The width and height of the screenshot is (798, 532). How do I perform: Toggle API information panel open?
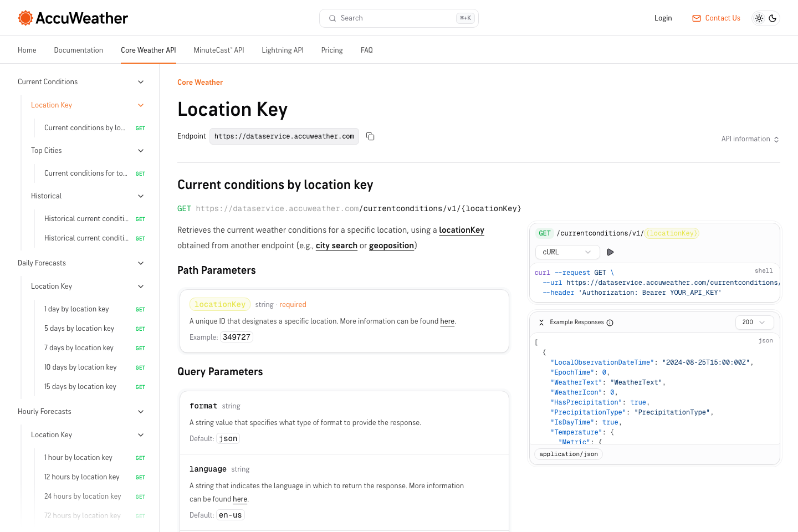(x=750, y=139)
